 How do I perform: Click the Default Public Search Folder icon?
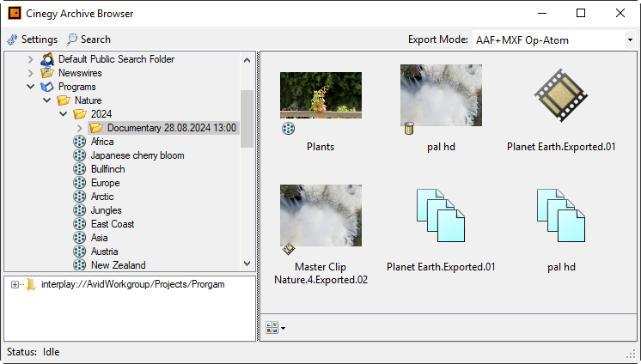pyautogui.click(x=47, y=59)
